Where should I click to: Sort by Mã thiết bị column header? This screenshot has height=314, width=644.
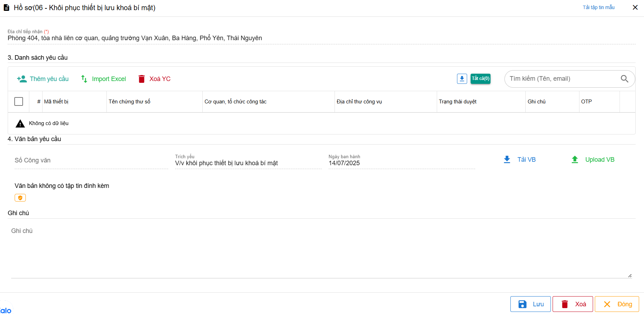tap(56, 102)
